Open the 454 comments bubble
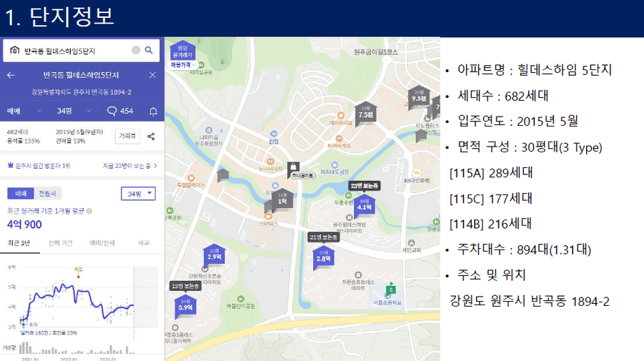The image size is (644, 361). [120, 111]
